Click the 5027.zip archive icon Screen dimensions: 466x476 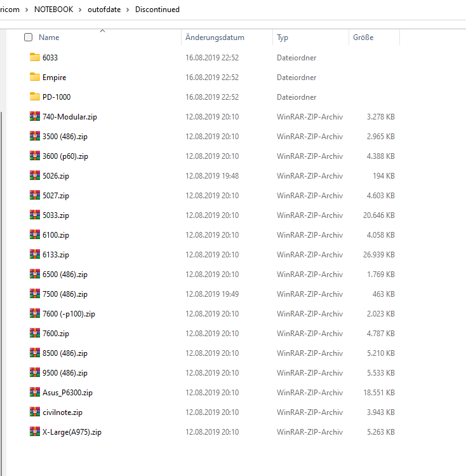coord(35,196)
